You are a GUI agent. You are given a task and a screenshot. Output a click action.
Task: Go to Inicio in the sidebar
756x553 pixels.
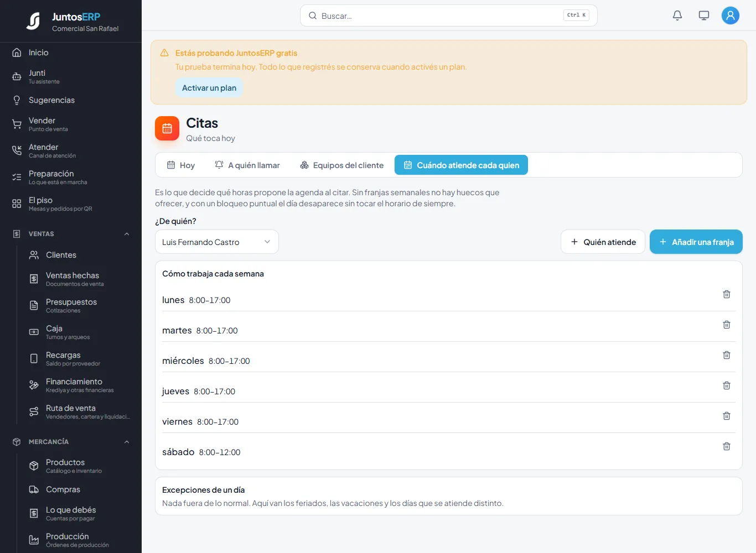click(x=71, y=53)
